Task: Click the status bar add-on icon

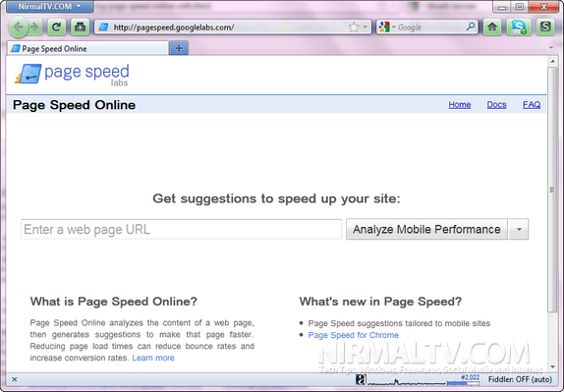Action: pos(361,379)
